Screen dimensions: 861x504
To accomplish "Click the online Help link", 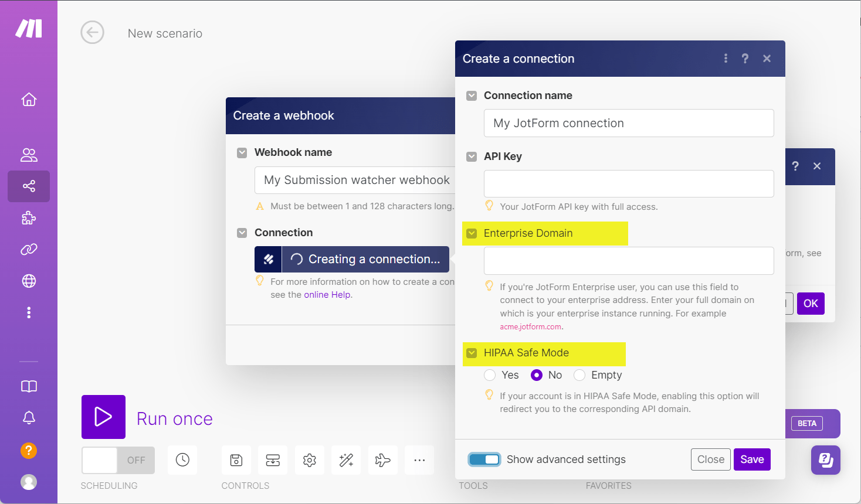I will point(327,295).
